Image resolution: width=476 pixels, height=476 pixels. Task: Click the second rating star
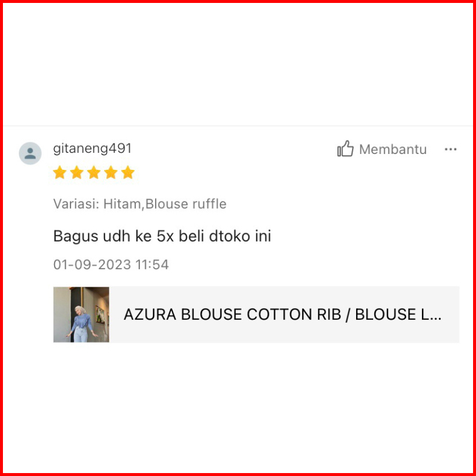click(x=77, y=172)
